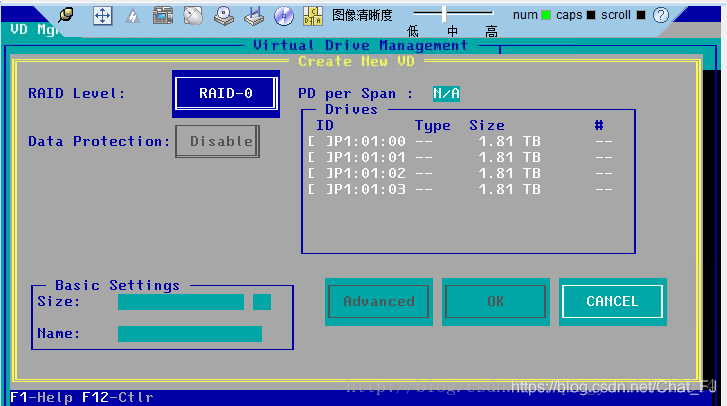Click the Basic Settings group label
This screenshot has height=406, width=727.
117,285
